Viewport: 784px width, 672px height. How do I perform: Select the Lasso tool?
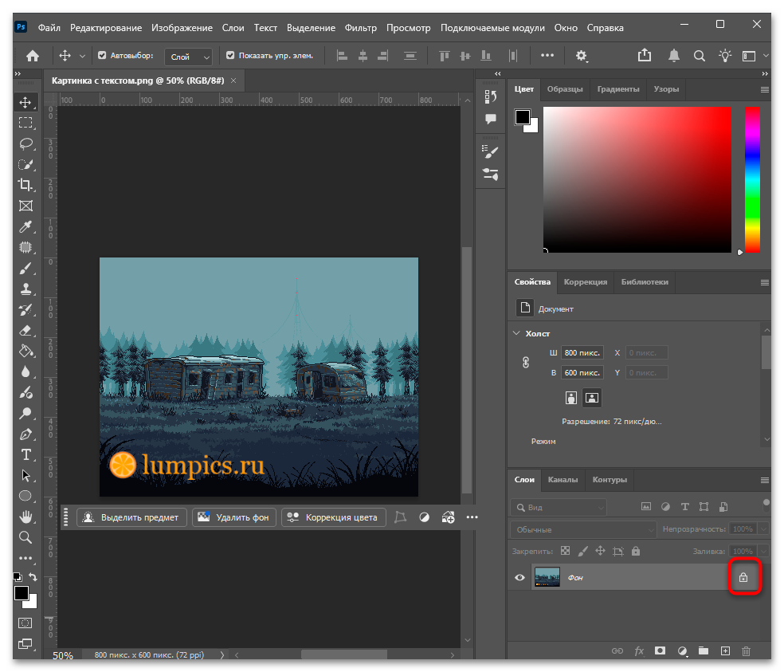25,144
